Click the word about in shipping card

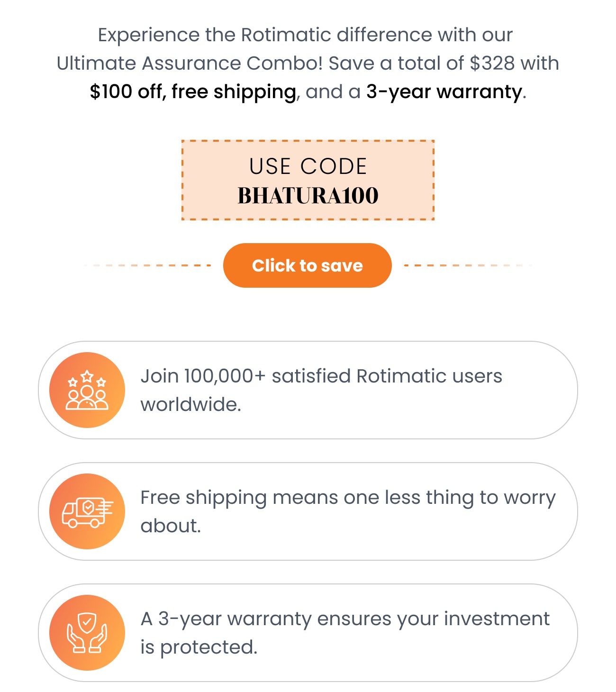point(171,526)
